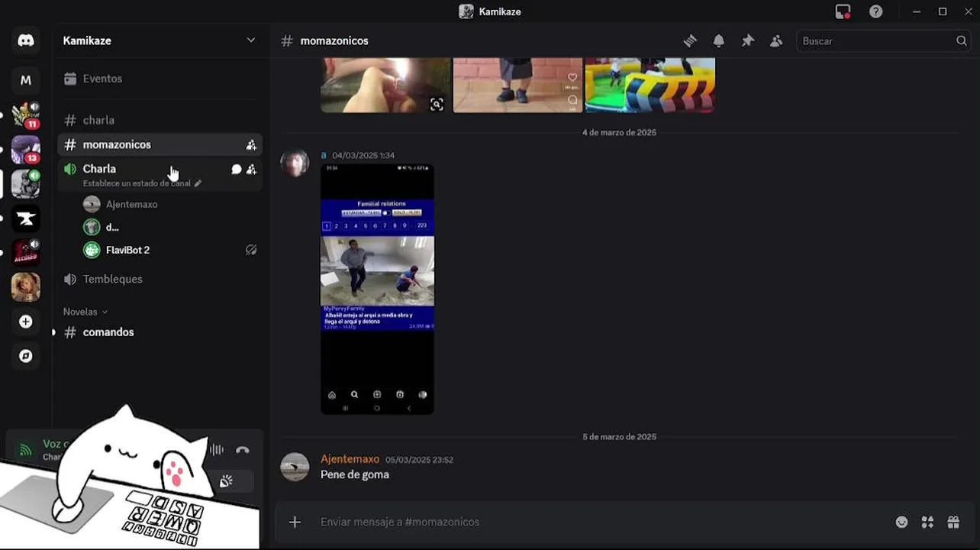Click FlaviBot 2's avatar in the voice channel
This screenshot has height=550, width=980.
92,250
